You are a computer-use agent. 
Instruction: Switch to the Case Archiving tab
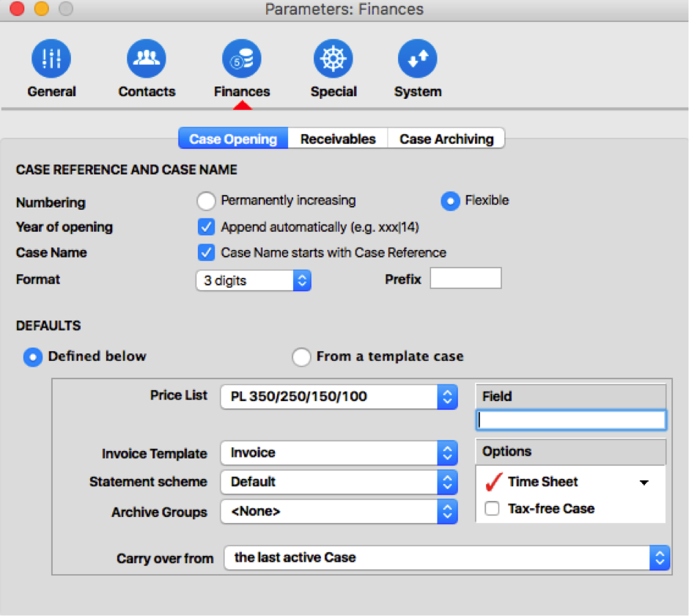(446, 138)
